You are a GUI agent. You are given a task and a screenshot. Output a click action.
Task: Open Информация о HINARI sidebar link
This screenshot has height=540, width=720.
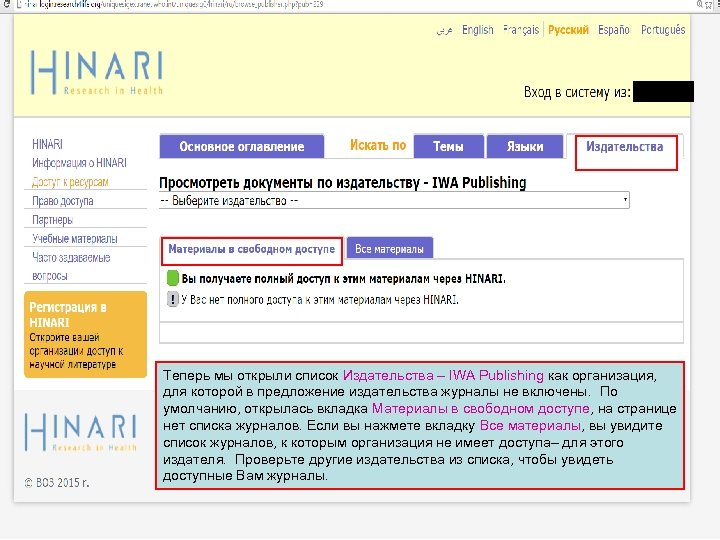point(79,163)
